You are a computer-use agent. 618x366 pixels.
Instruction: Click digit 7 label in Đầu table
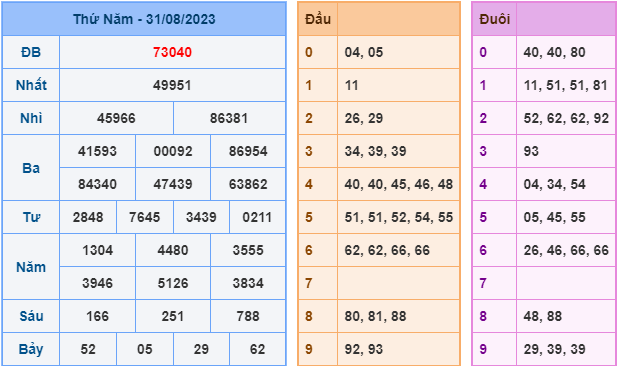pos(309,283)
